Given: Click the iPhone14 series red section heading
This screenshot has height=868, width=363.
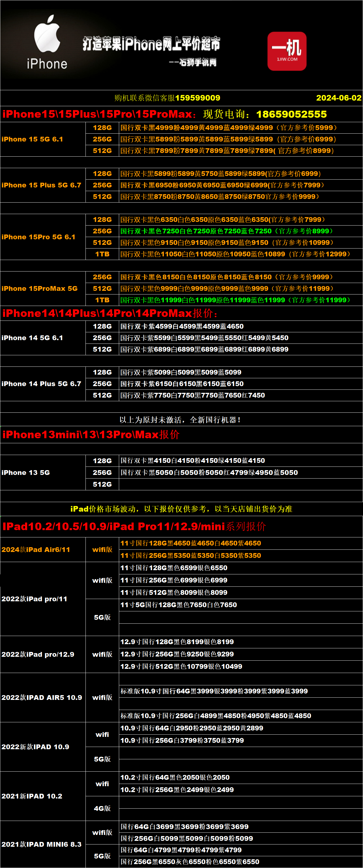Looking at the screenshot, I should [x=110, y=313].
